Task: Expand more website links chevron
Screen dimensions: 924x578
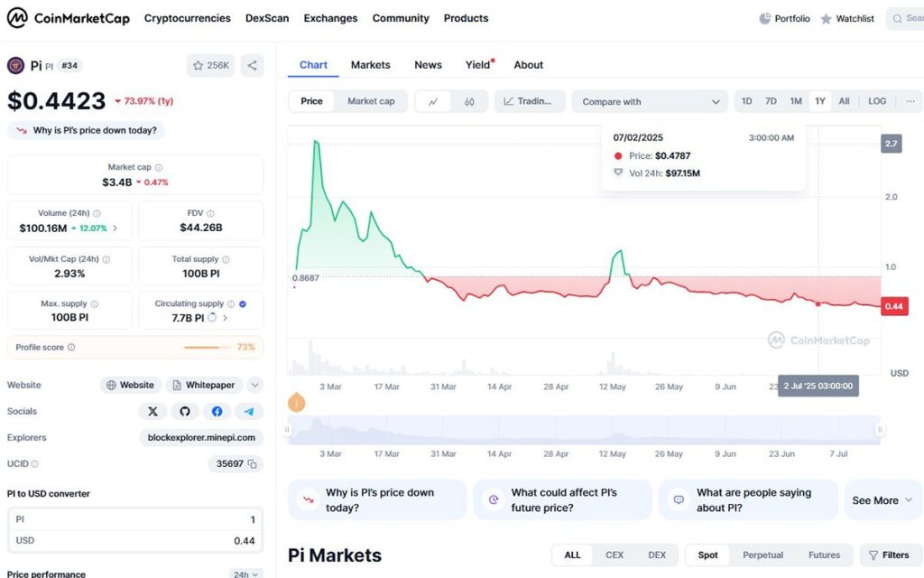Action: pyautogui.click(x=254, y=385)
